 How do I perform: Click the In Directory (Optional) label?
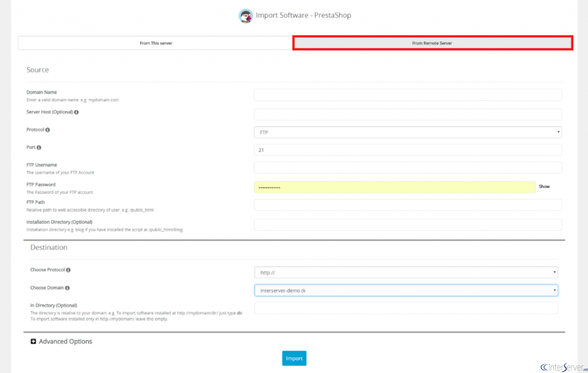[53, 305]
